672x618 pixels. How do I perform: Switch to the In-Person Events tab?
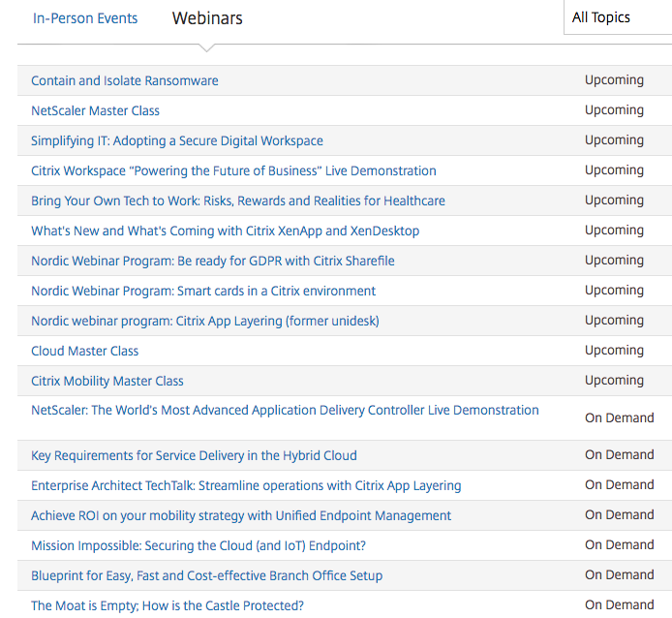(85, 18)
